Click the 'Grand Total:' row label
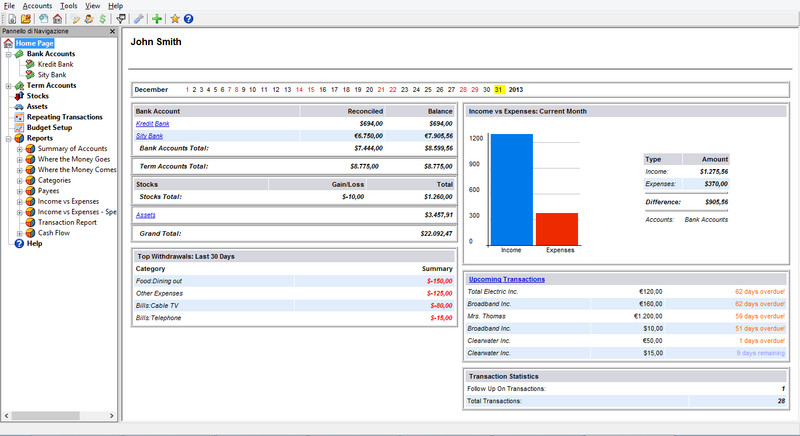800x436 pixels. tap(160, 234)
